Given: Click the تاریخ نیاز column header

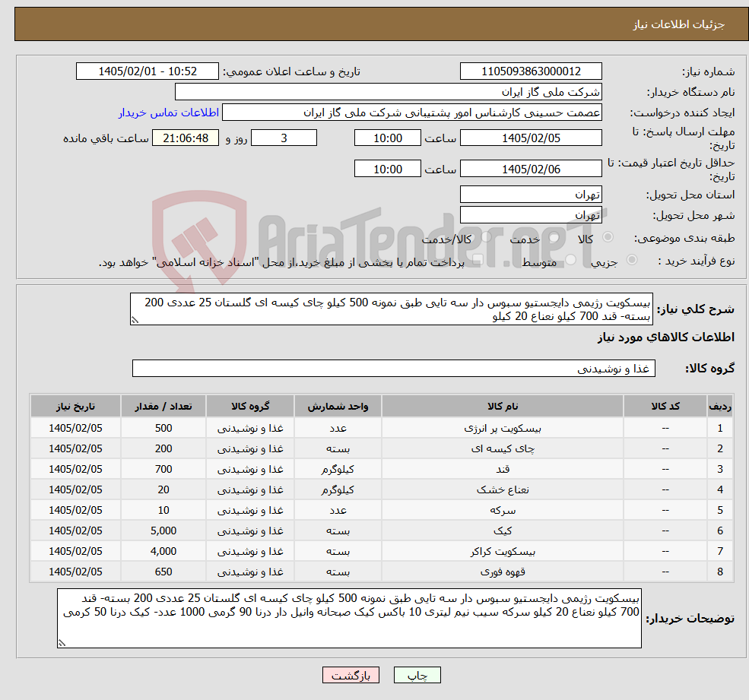Looking at the screenshot, I should 75,406.
